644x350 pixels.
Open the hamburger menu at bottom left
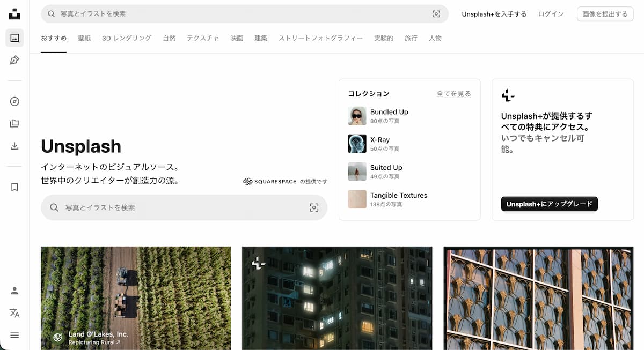[14, 335]
